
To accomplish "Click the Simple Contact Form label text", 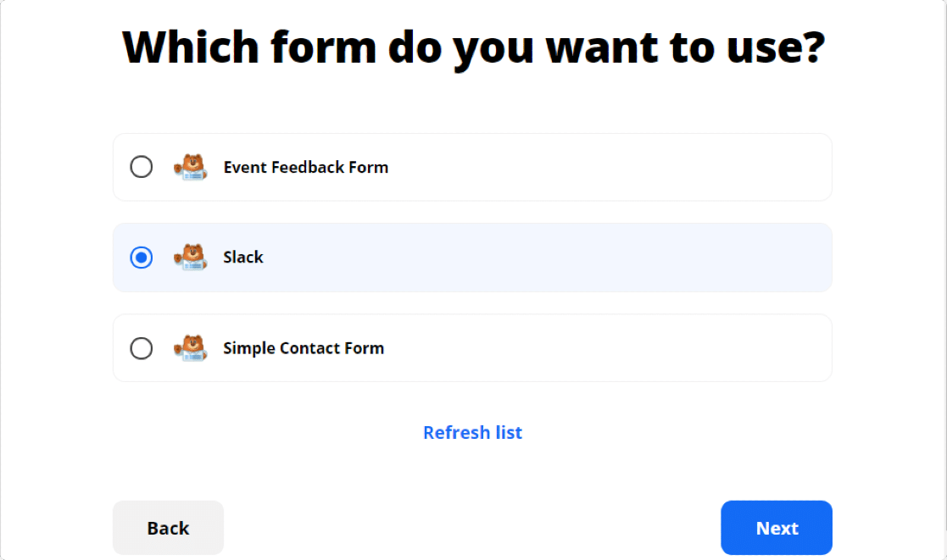I will pyautogui.click(x=304, y=348).
